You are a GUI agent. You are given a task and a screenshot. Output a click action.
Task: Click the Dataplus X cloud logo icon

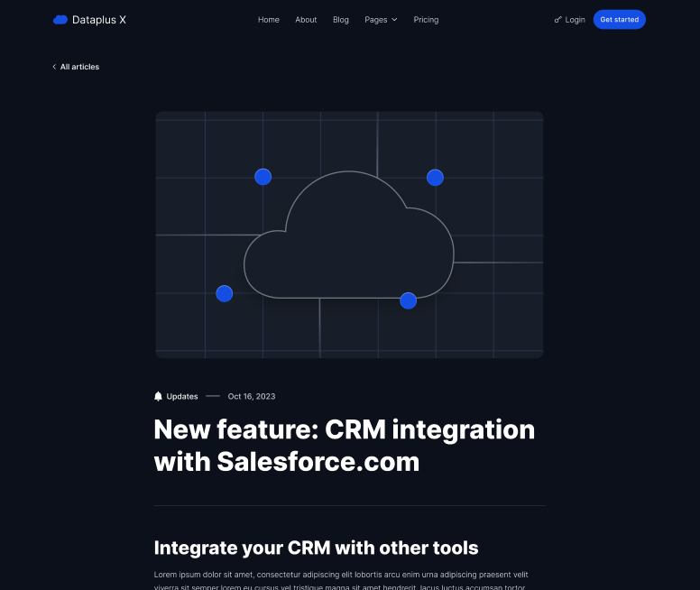pos(60,20)
